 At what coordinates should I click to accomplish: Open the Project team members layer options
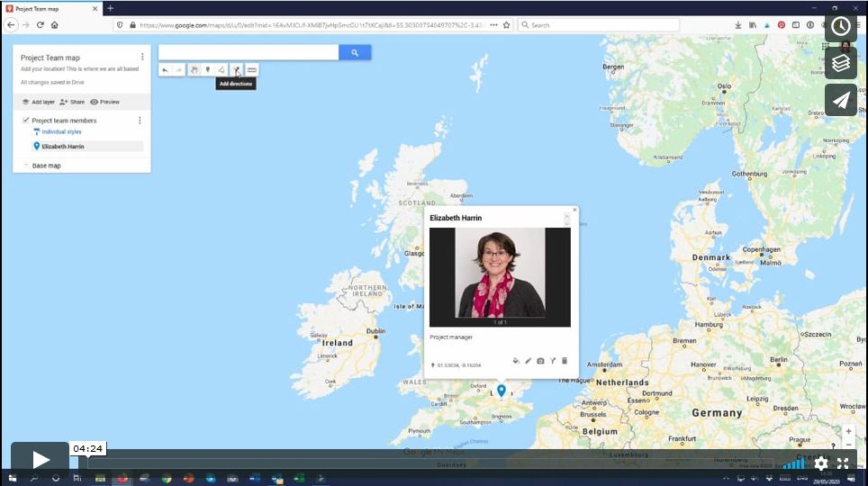(x=140, y=120)
